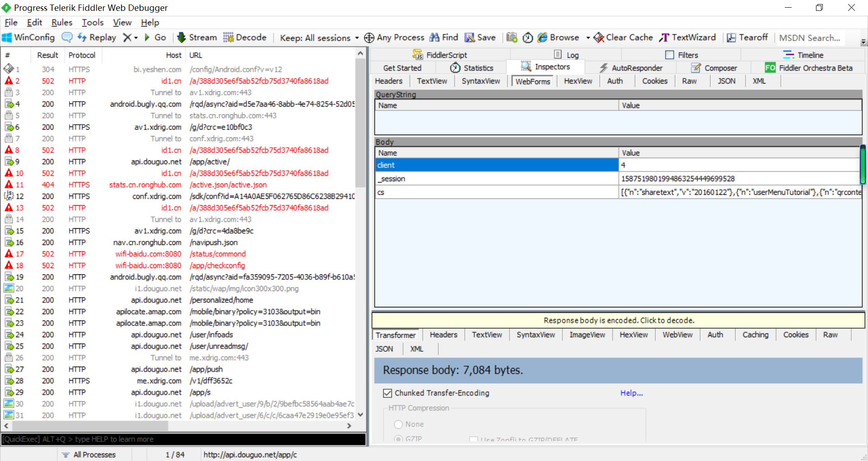Switch to the Statistics tab
The height and width of the screenshot is (461, 868).
(472, 68)
